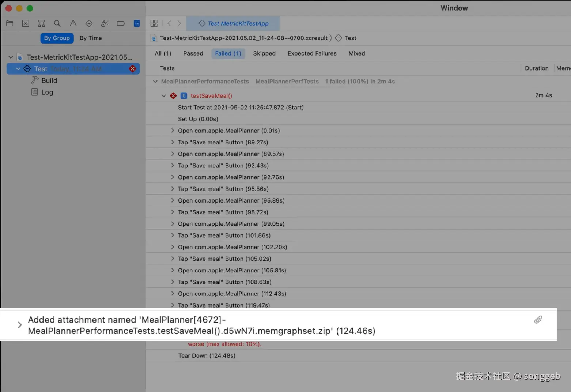Viewport: 571px width, 392px height.
Task: Expand Open com.apple.MealPlanner (112.43s)
Action: coord(173,294)
